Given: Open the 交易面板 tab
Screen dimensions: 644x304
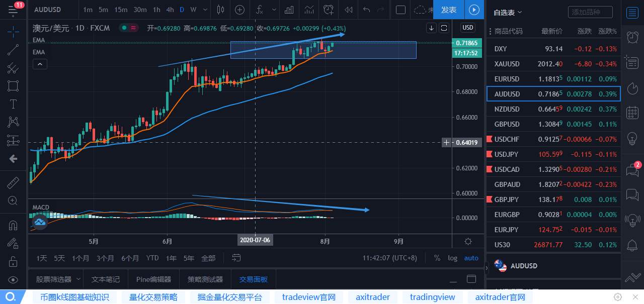Looking at the screenshot, I should coord(254,279).
